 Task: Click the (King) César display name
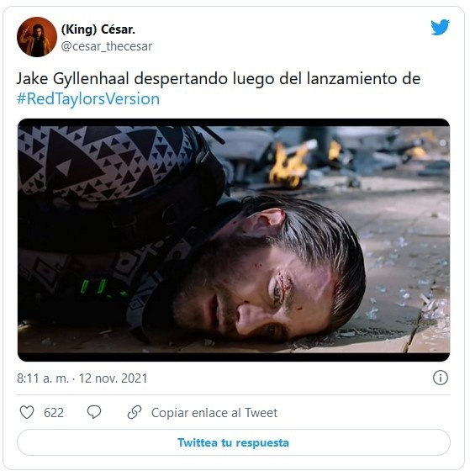pyautogui.click(x=98, y=29)
